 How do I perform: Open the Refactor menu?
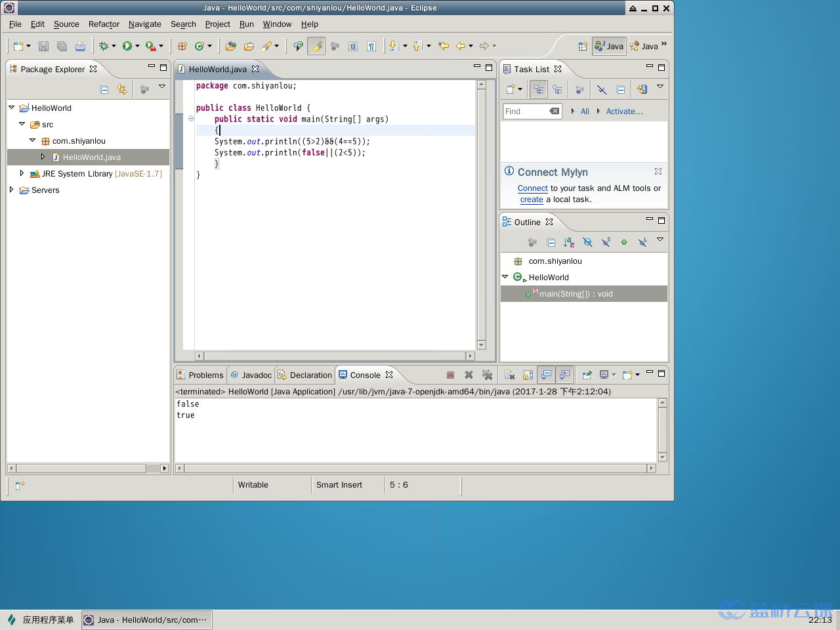tap(104, 24)
